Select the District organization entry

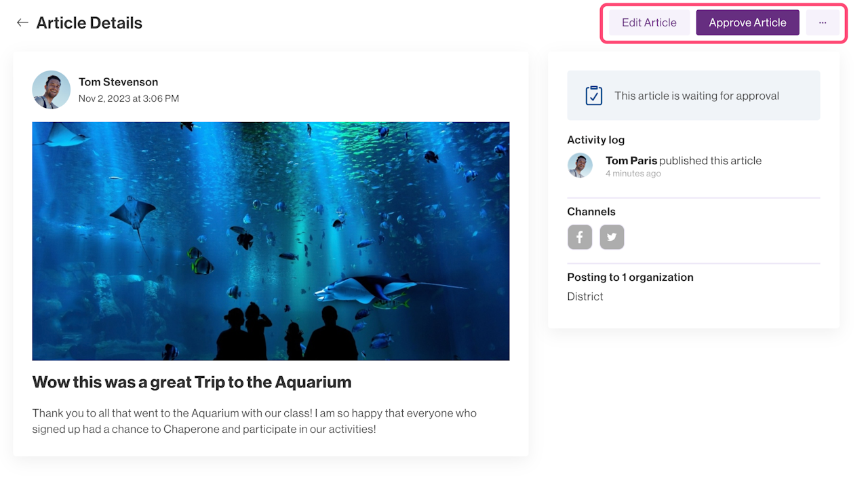585,297
